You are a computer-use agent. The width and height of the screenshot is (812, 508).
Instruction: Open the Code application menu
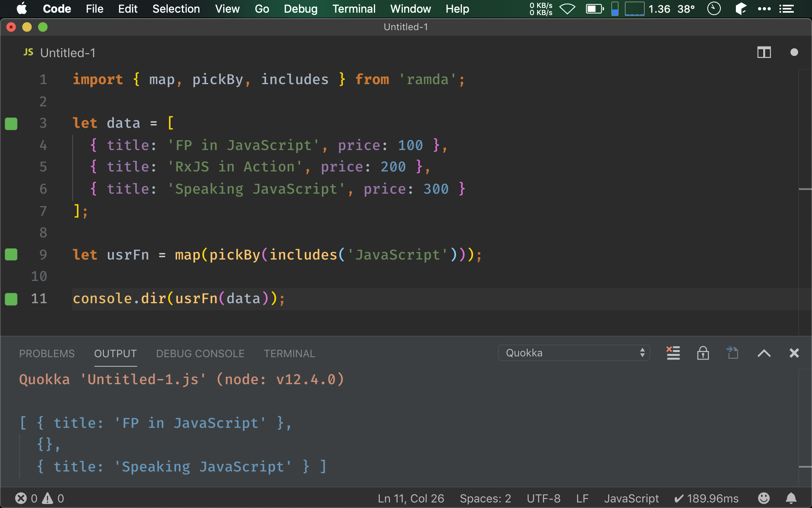57,9
